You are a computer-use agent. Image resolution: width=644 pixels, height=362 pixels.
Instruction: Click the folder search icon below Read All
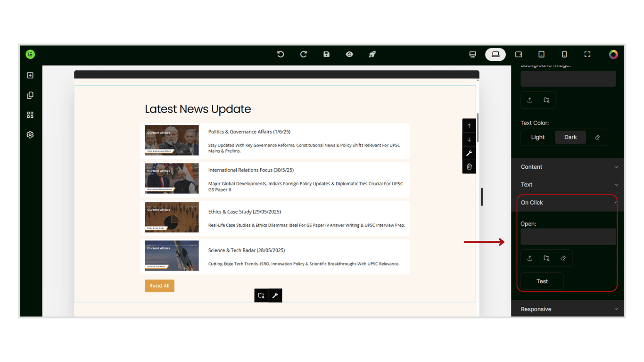(261, 296)
